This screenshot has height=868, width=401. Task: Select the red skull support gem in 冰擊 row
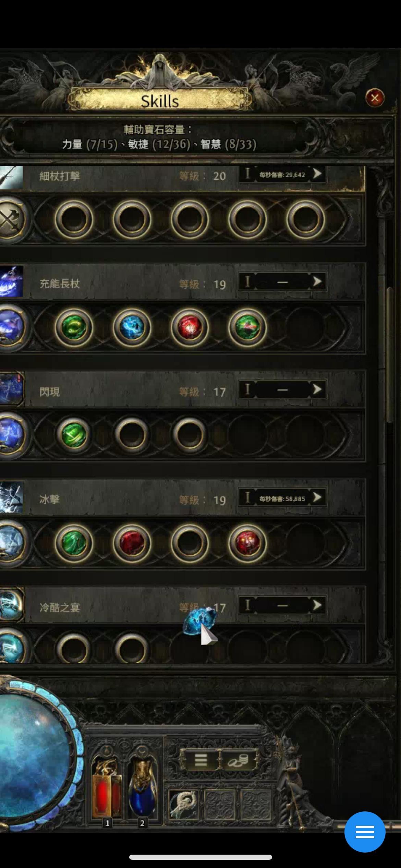[x=247, y=543]
